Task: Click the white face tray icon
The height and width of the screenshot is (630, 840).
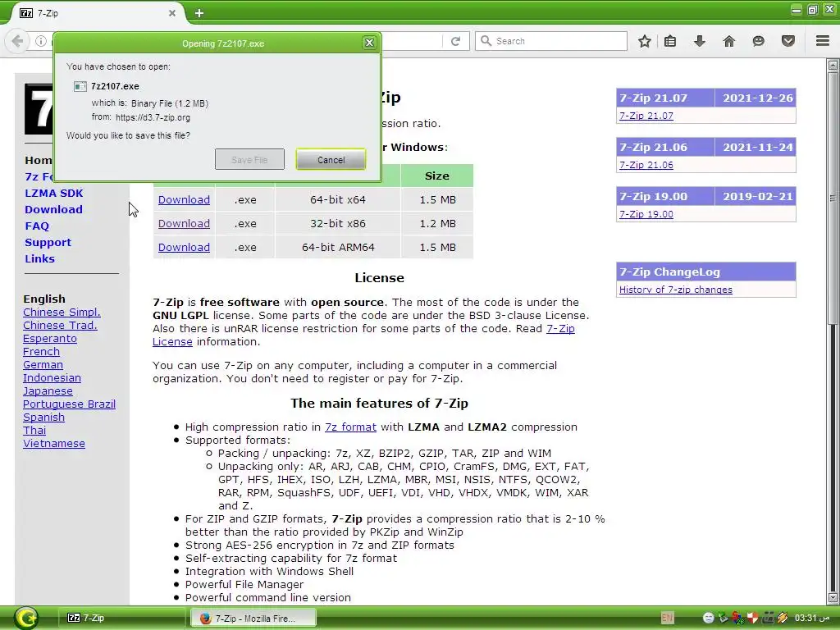Action: click(x=708, y=619)
